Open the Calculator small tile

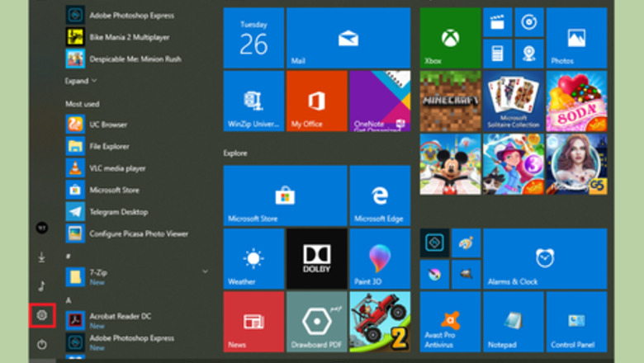pyautogui.click(x=497, y=54)
